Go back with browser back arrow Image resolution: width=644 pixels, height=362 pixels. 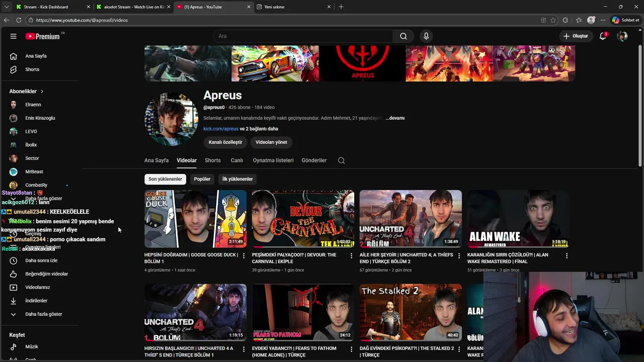coord(7,20)
